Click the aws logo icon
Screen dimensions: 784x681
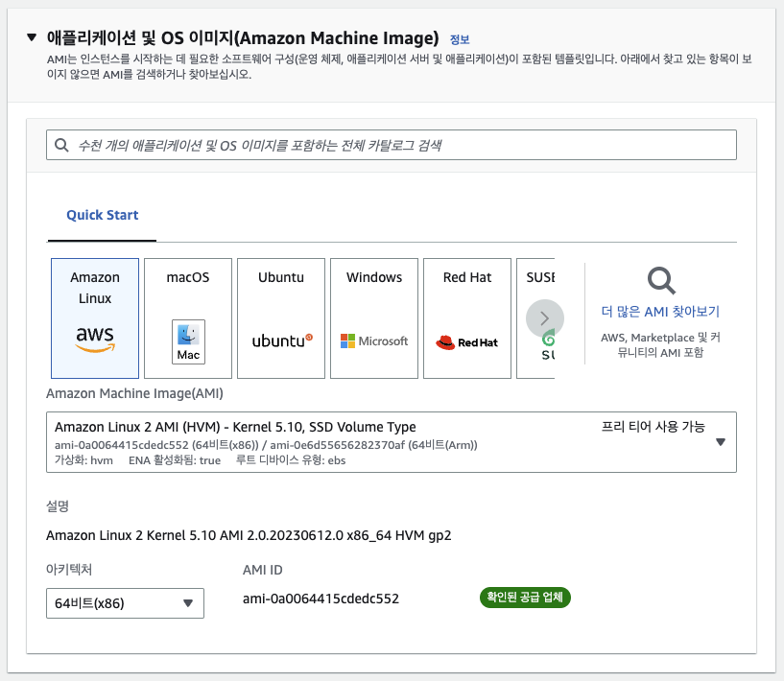[x=95, y=340]
